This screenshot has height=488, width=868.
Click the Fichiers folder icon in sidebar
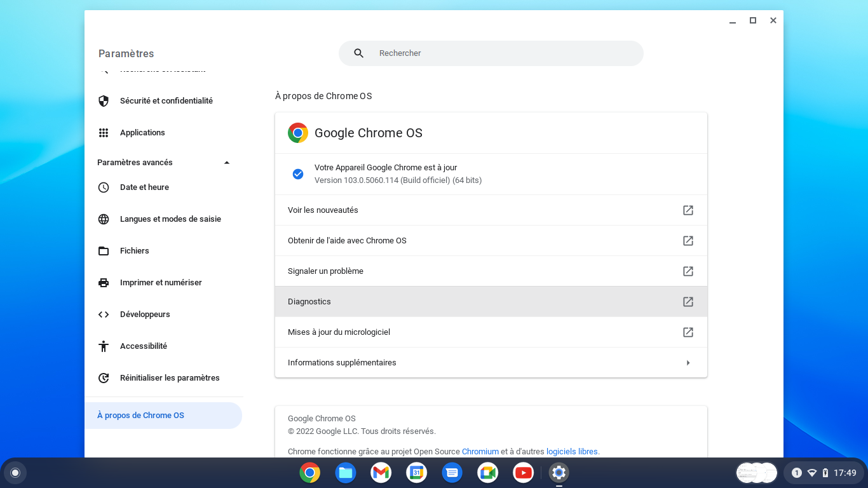click(104, 251)
